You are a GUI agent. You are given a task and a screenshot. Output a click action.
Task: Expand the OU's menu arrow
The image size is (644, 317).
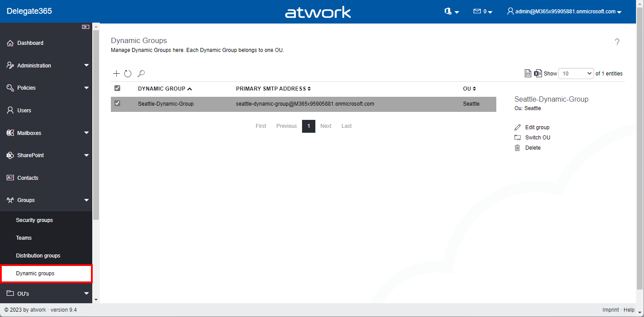[x=86, y=293]
